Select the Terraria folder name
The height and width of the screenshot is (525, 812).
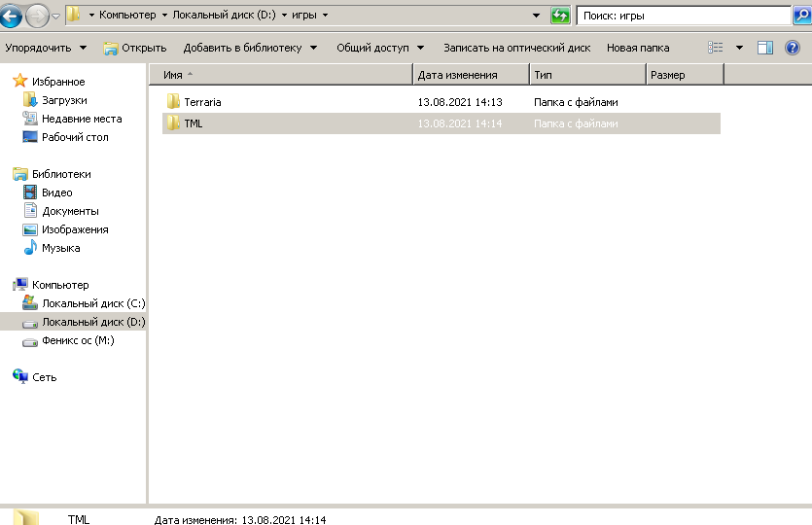coord(202,102)
